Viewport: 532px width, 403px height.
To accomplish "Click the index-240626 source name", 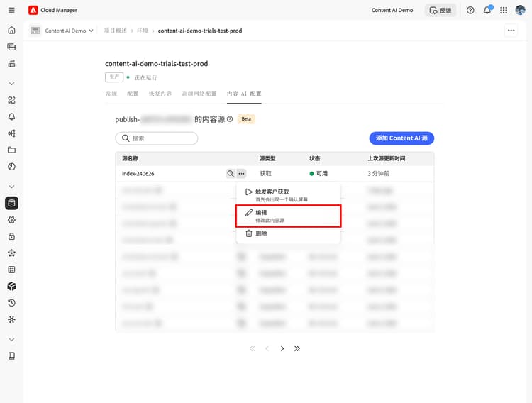I will [138, 174].
